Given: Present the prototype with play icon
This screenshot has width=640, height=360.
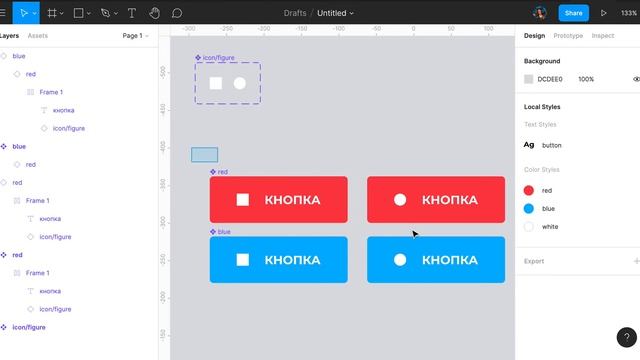Looking at the screenshot, I should click(603, 13).
